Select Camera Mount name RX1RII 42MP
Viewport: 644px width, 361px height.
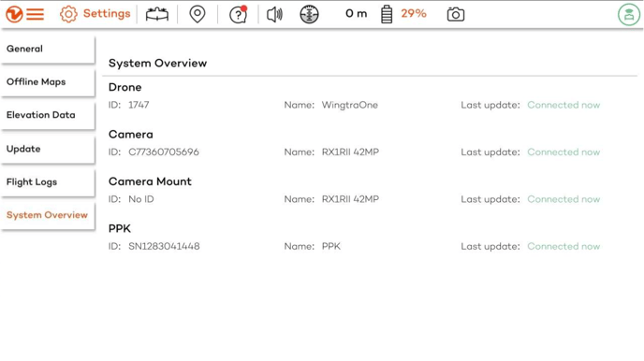350,199
